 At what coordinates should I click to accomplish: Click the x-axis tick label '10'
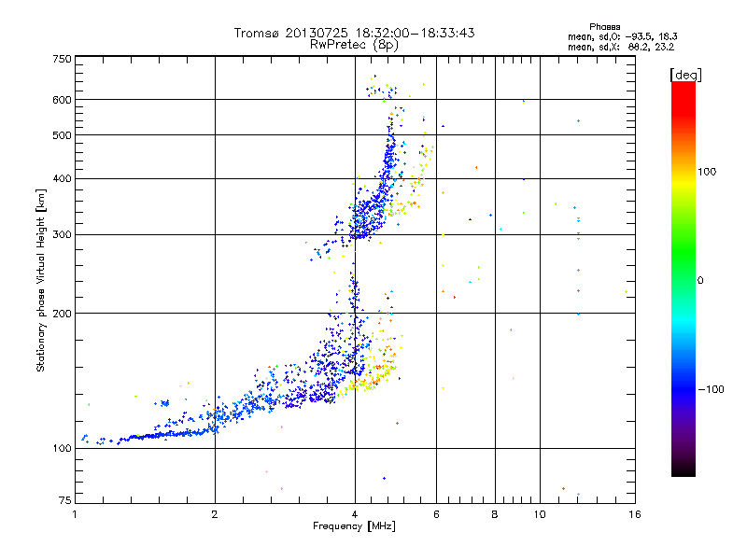[540, 514]
